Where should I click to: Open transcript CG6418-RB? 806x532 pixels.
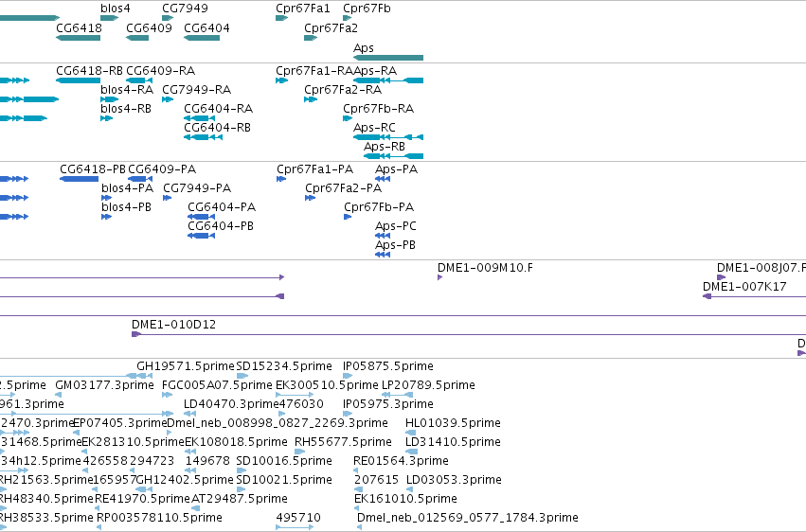(x=78, y=80)
